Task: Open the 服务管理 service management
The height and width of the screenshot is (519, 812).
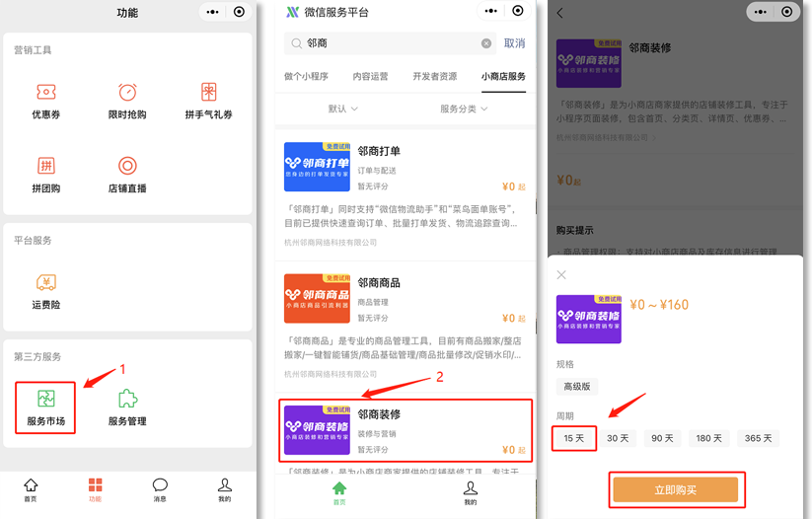Action: point(127,408)
